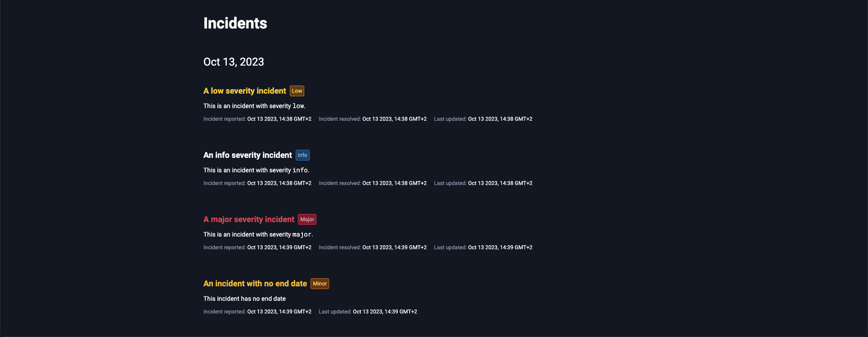Image resolution: width=868 pixels, height=337 pixels.
Task: Click the red Major severity badge
Action: (307, 219)
